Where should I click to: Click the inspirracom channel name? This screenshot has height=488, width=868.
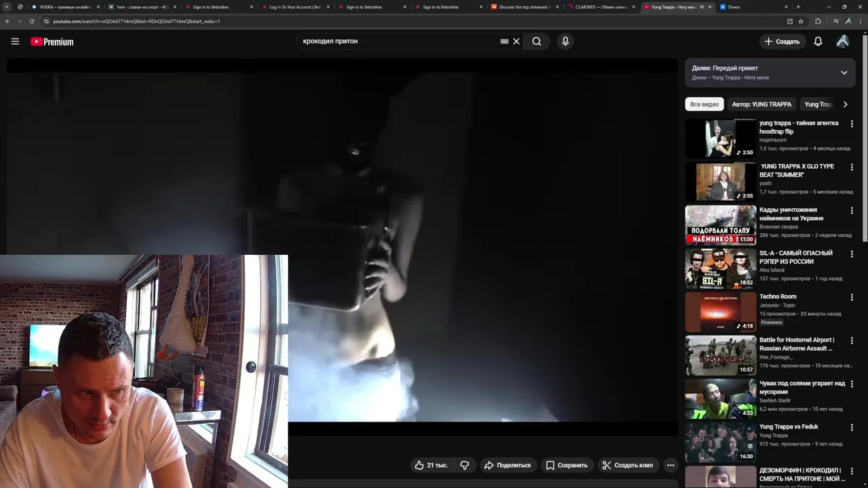pos(773,140)
